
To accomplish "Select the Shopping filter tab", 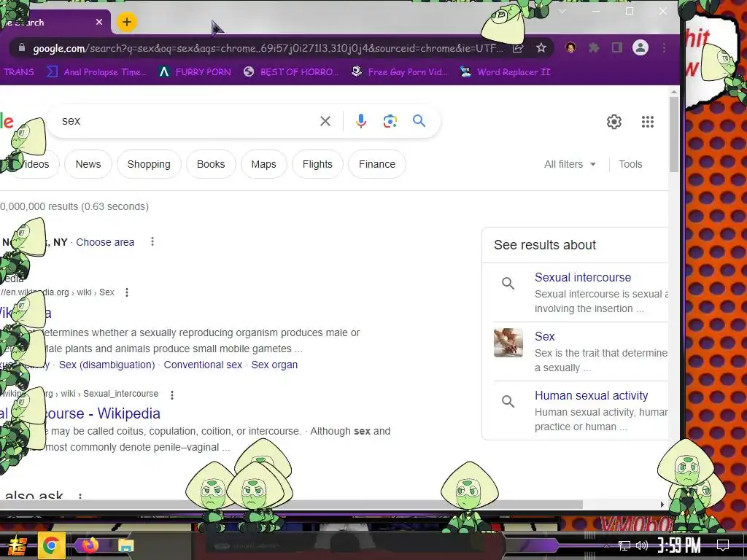I will click(x=149, y=164).
